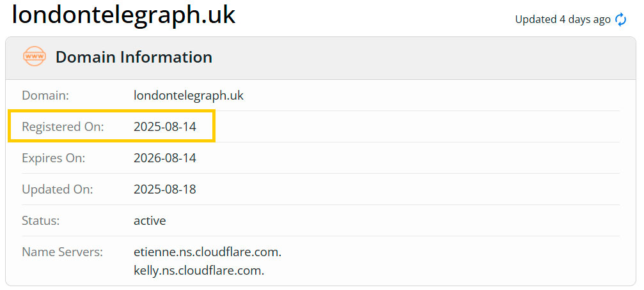Click the yellow highlighted Registered On row
This screenshot has height=290, width=644.
point(111,126)
